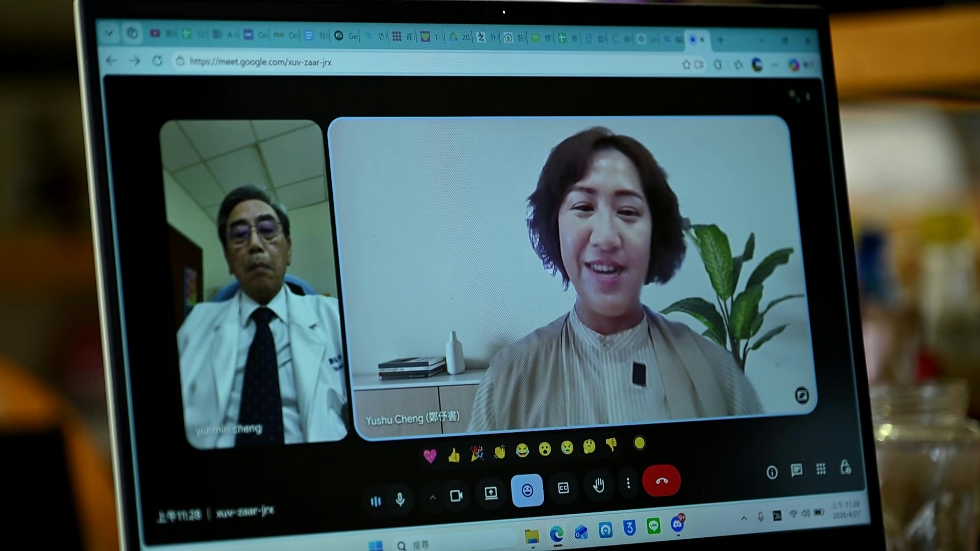Screen dimensions: 980x551
Task: Send the heart emoji reaction
Action: pos(430,456)
